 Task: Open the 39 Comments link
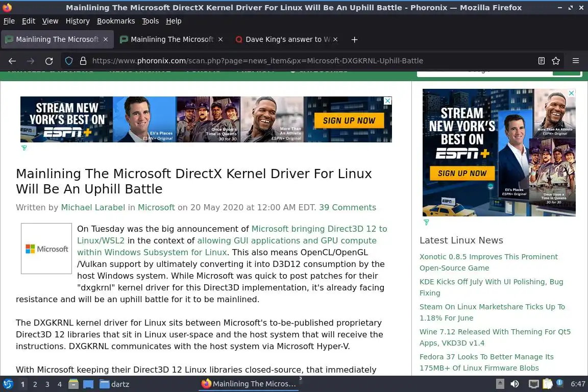(x=348, y=207)
